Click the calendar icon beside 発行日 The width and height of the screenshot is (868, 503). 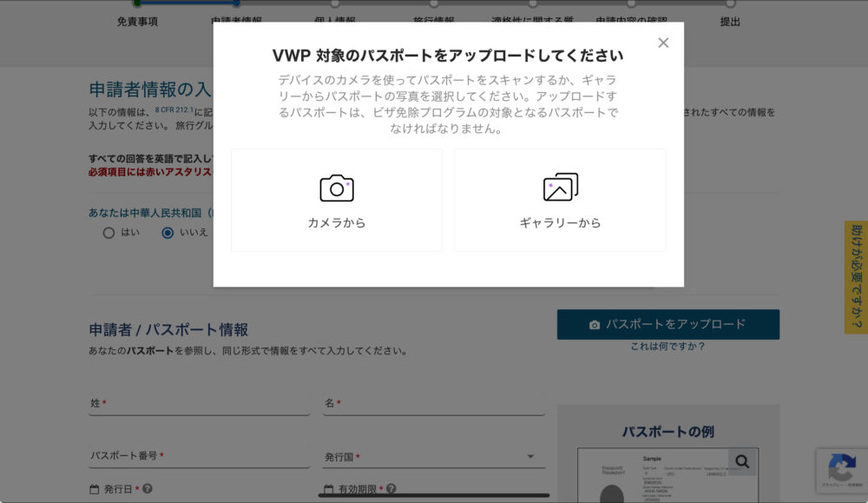pyautogui.click(x=95, y=489)
